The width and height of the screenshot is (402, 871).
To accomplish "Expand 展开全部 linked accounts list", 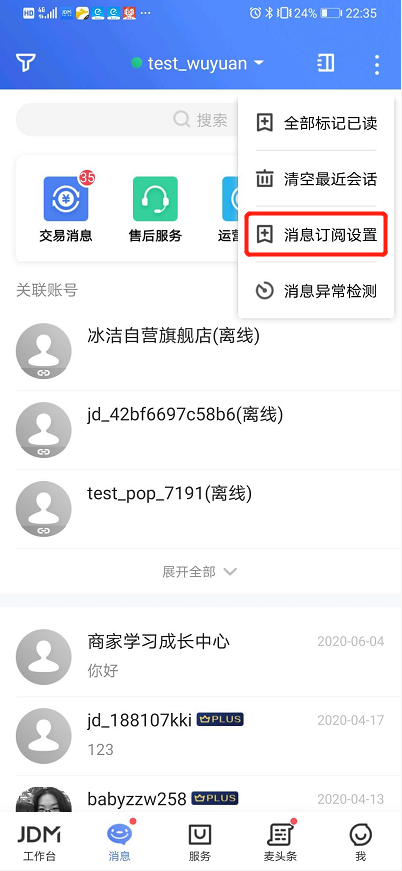I will (x=200, y=572).
